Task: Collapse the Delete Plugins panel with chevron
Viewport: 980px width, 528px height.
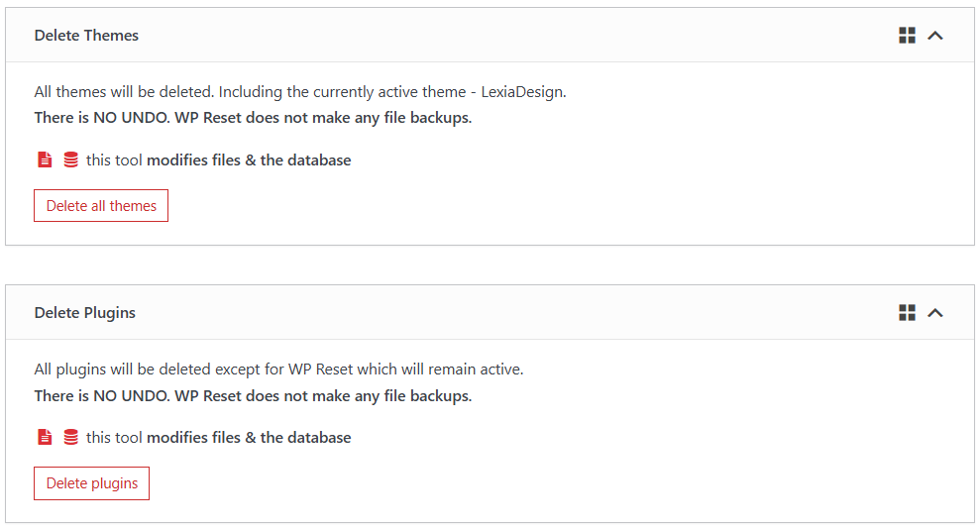Action: 935,313
